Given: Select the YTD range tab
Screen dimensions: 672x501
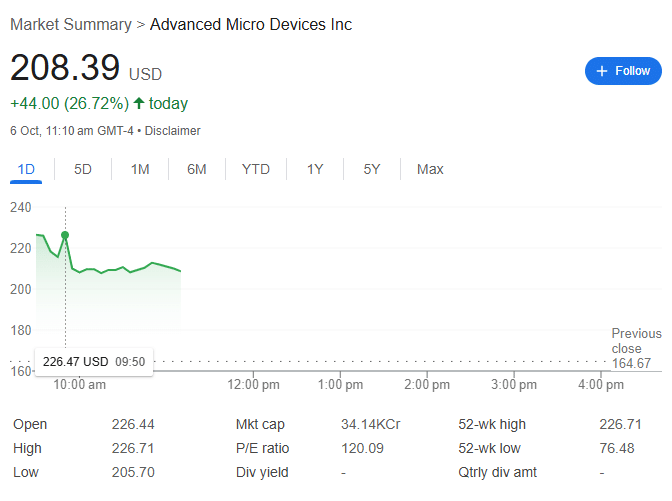Looking at the screenshot, I should (256, 170).
